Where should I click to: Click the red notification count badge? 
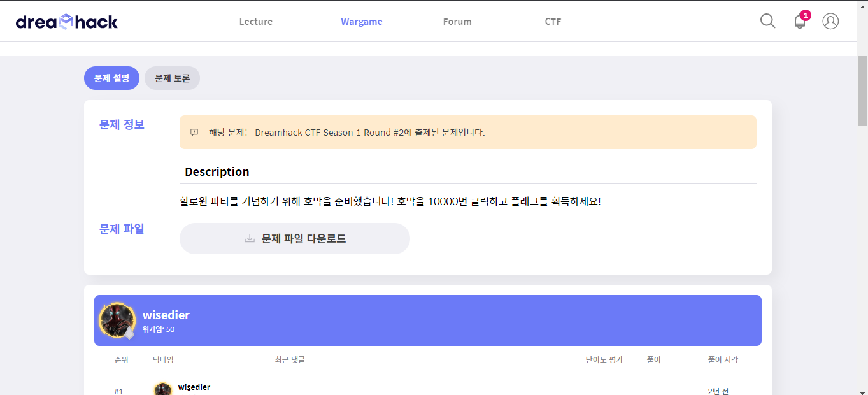pyautogui.click(x=806, y=15)
